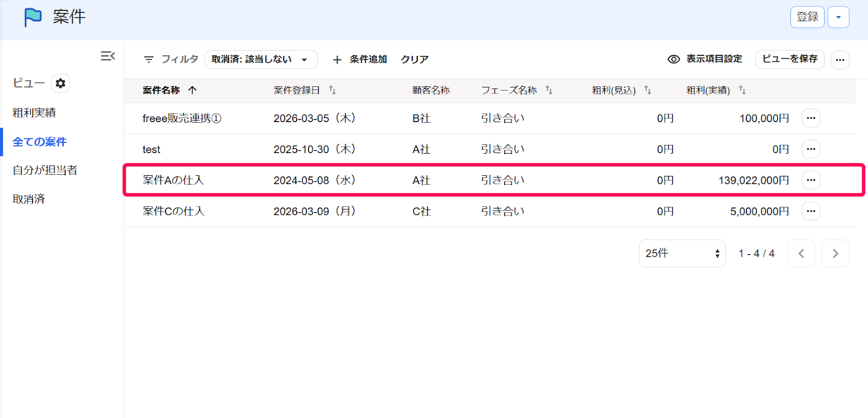Open the 案件Aの仕入 row name
This screenshot has height=418, width=868.
[x=173, y=180]
